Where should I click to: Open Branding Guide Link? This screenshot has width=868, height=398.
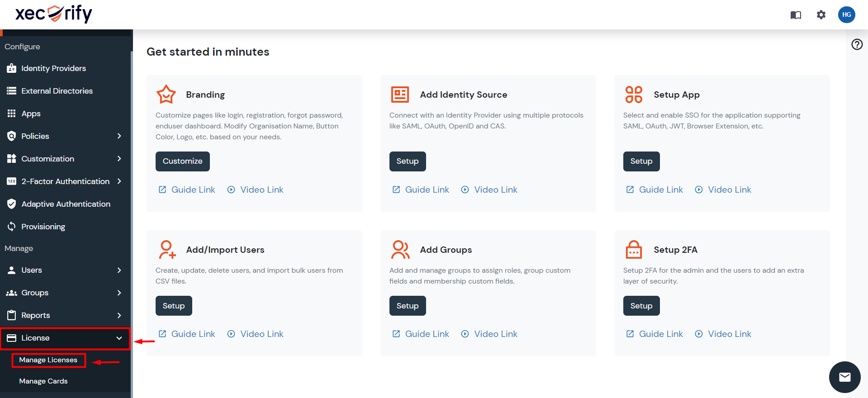click(x=187, y=190)
